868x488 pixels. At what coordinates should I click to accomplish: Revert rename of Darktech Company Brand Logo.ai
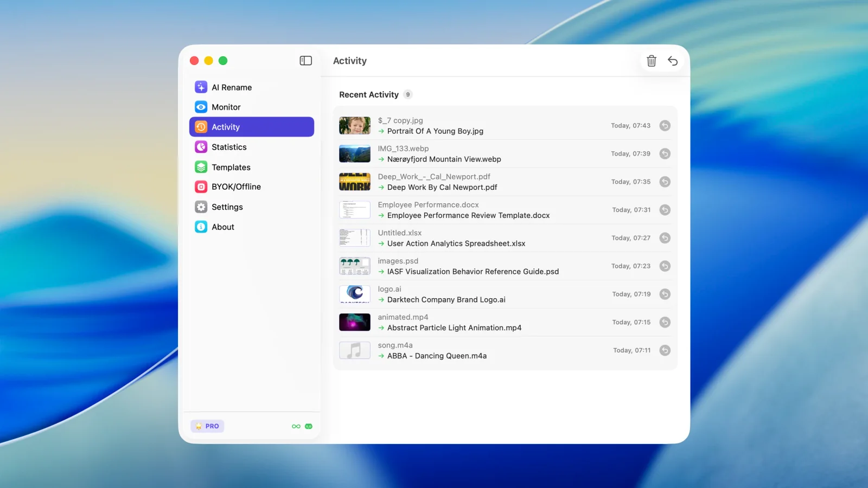[x=665, y=294]
